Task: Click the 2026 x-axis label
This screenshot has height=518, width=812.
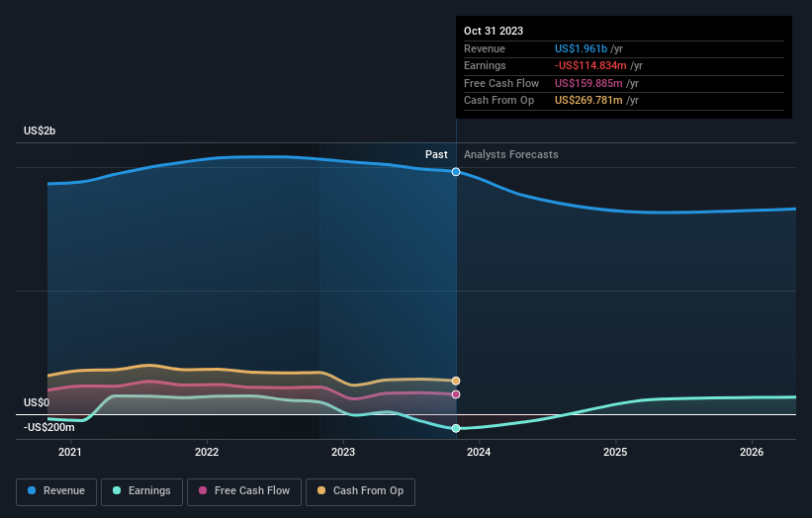Action: point(752,452)
